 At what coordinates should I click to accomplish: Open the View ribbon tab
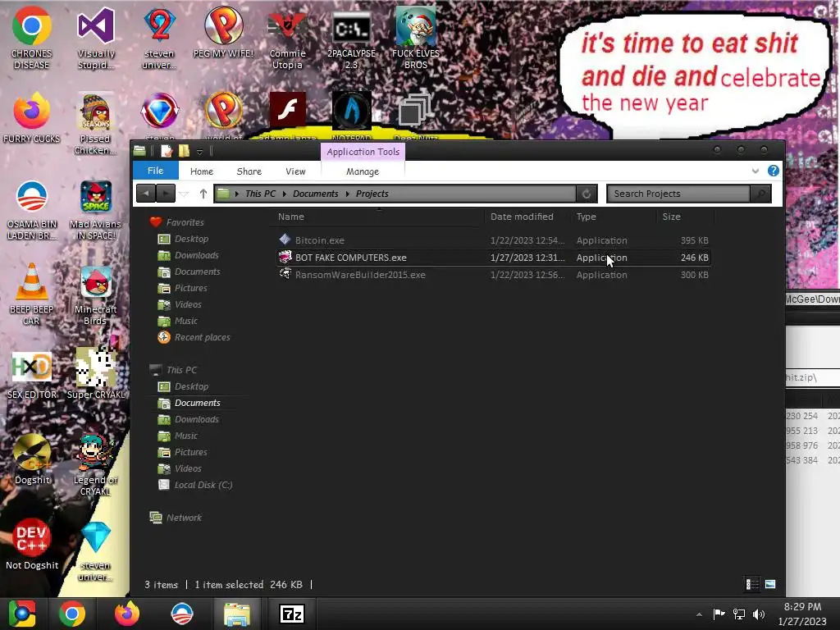pos(295,171)
